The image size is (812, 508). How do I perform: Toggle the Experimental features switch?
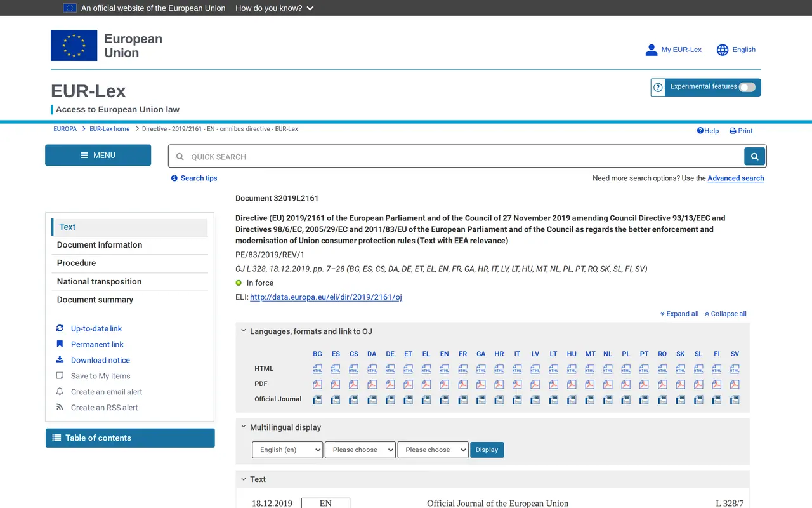click(x=747, y=87)
